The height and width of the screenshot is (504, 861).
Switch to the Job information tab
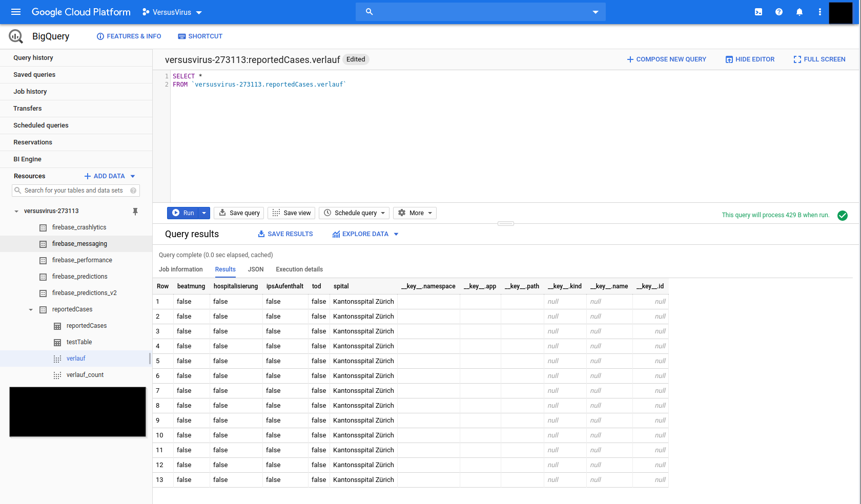click(181, 269)
